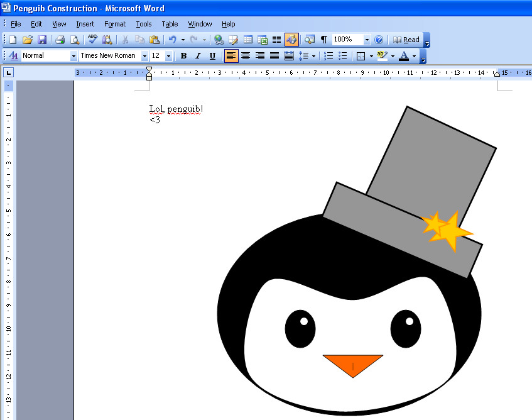
Task: Center align the selected text
Action: click(246, 55)
